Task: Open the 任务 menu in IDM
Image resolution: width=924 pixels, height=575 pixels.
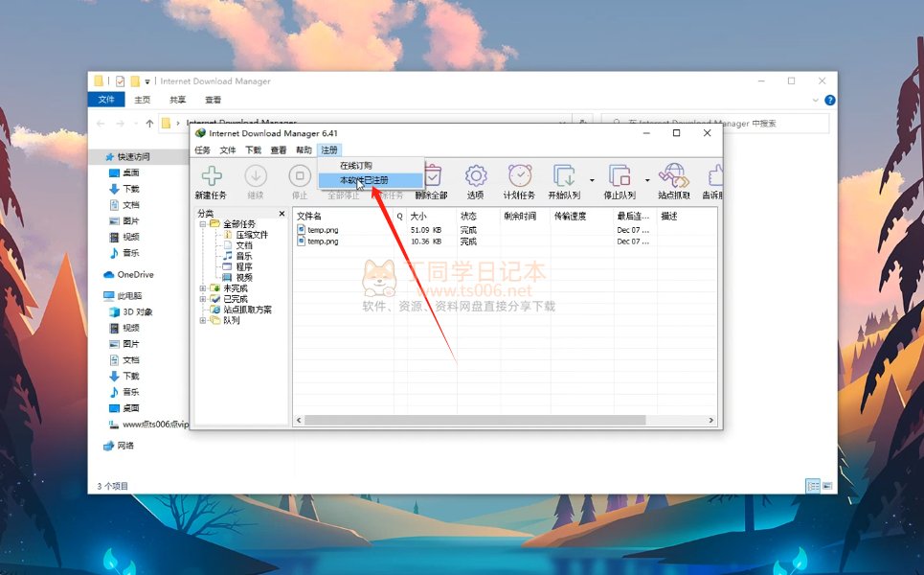Action: click(x=203, y=149)
